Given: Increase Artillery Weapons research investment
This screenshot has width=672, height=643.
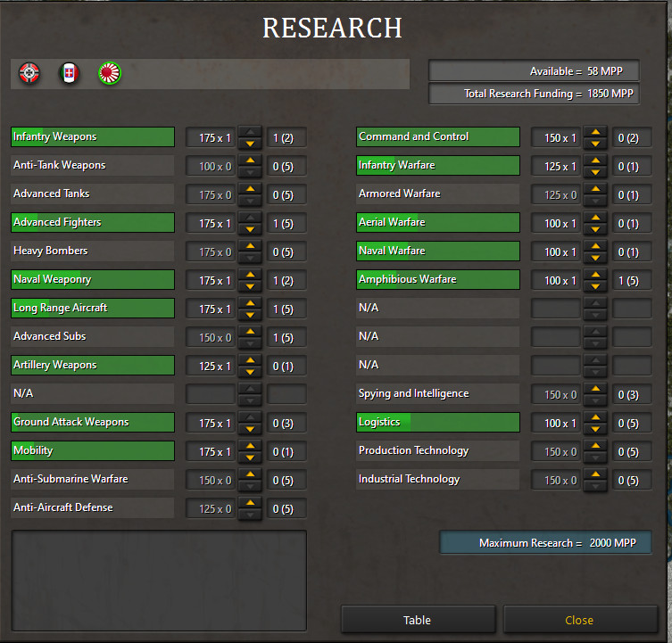Looking at the screenshot, I should tap(250, 360).
